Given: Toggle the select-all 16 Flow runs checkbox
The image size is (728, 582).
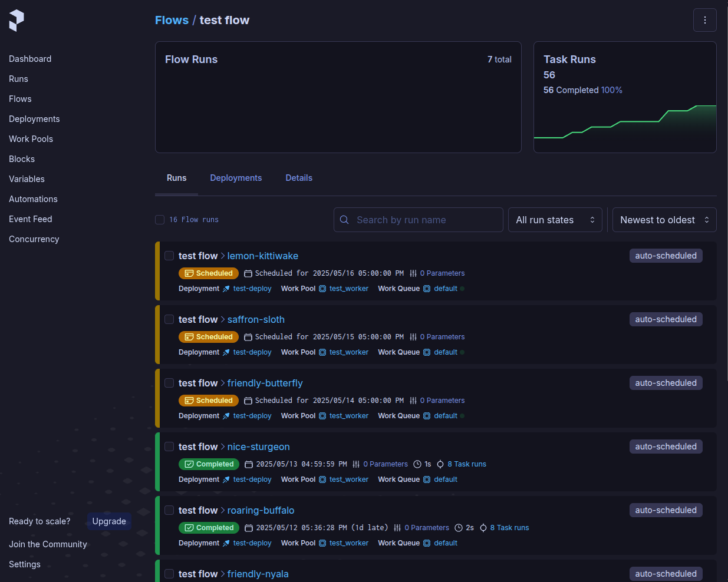Looking at the screenshot, I should click(160, 220).
